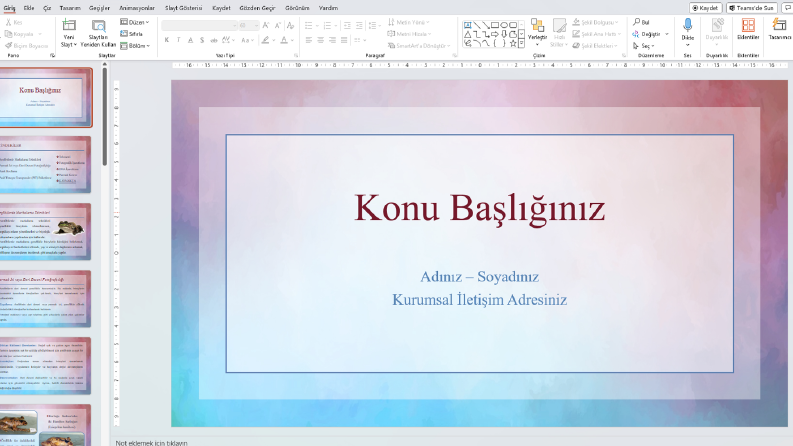Click the numbered list icon
The width and height of the screenshot is (793, 446).
(x=327, y=25)
